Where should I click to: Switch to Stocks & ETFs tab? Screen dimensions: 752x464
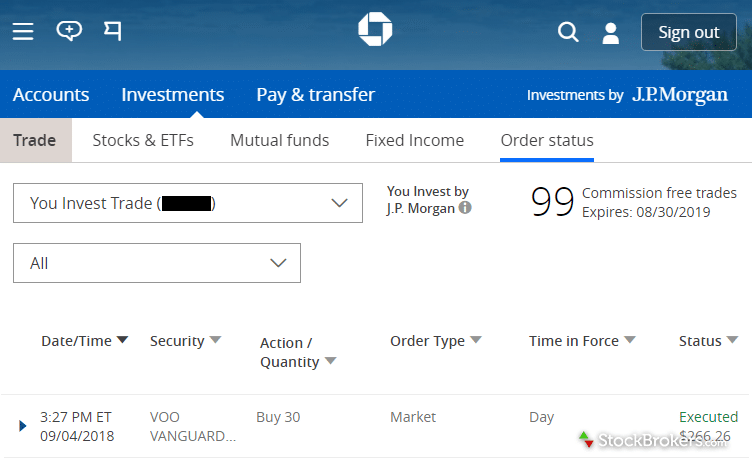[x=143, y=140]
